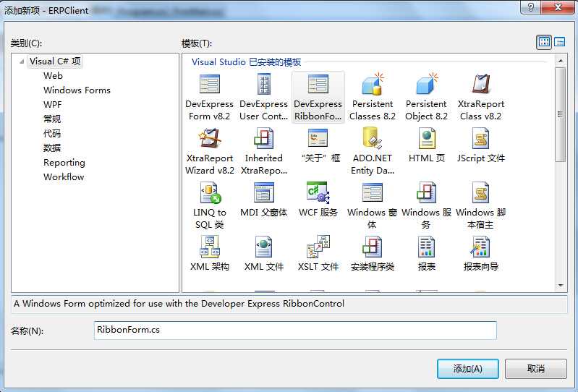Image resolution: width=578 pixels, height=392 pixels.
Task: Select the WPF category
Action: pyautogui.click(x=52, y=105)
